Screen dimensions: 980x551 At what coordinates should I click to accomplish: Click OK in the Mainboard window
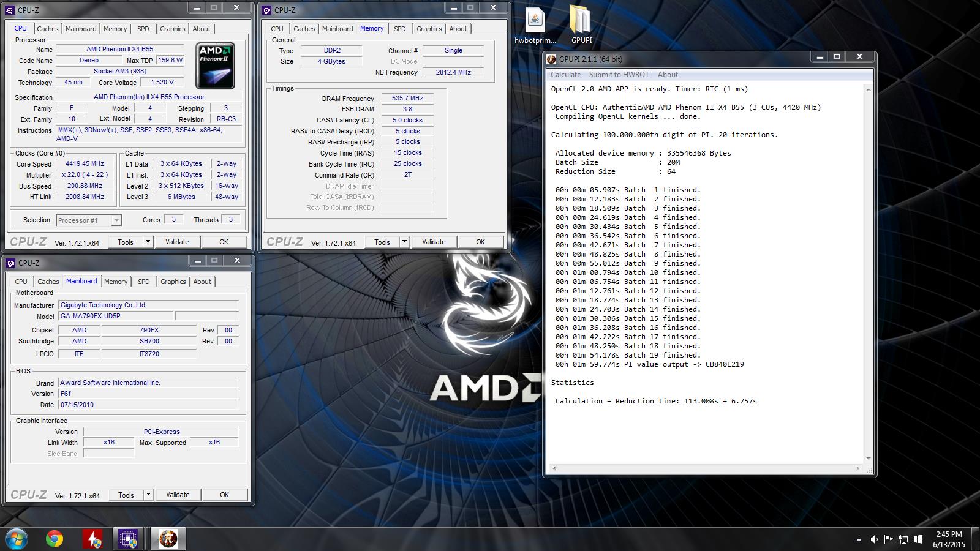[224, 495]
